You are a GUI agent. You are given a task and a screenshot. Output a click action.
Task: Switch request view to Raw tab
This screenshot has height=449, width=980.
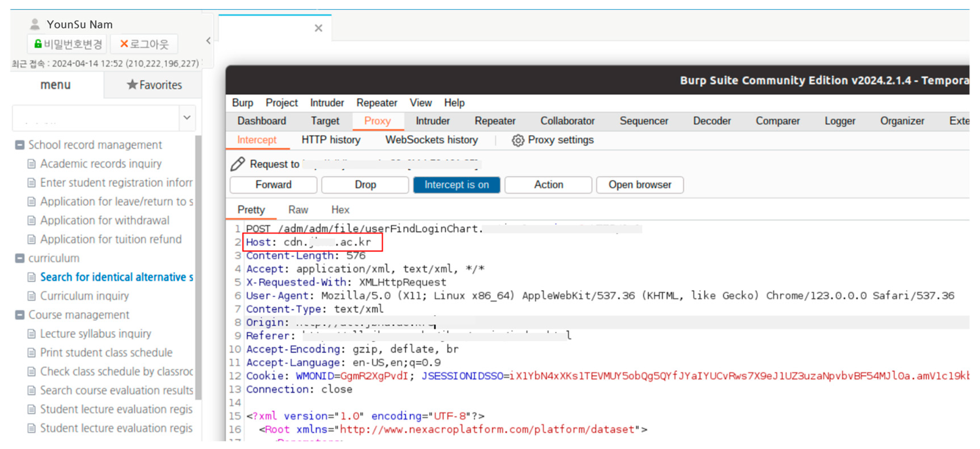(298, 210)
